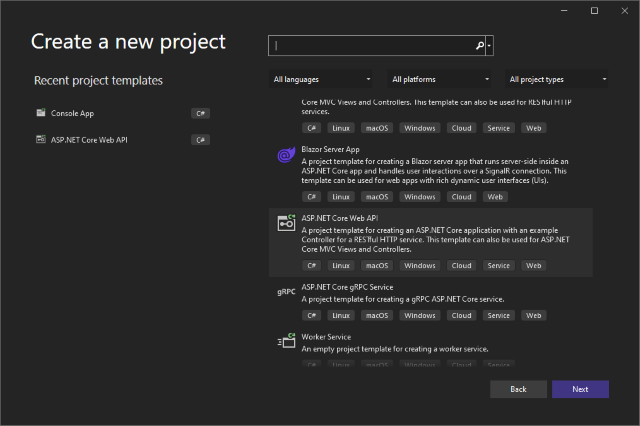The height and width of the screenshot is (426, 640).
Task: Click the Console App icon in recent templates
Action: click(41, 113)
